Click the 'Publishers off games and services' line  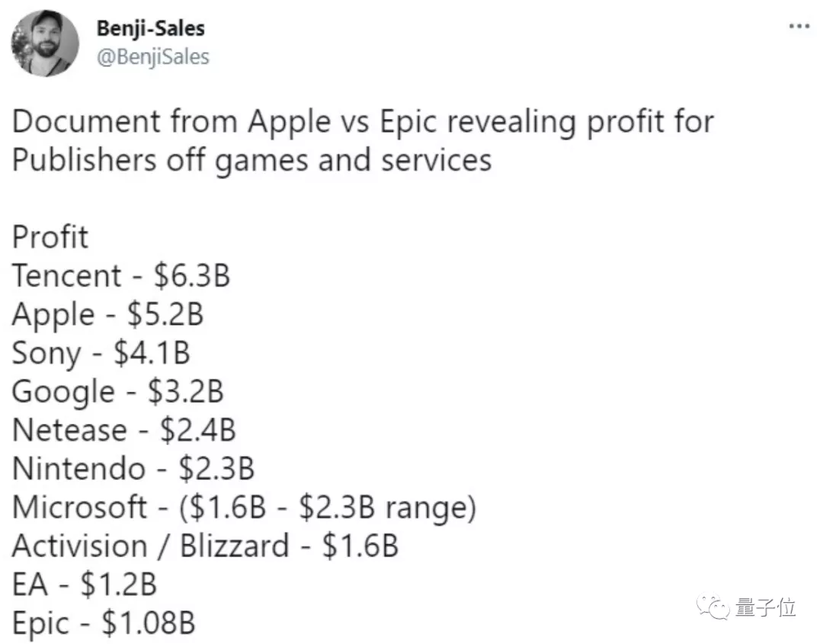click(x=251, y=161)
